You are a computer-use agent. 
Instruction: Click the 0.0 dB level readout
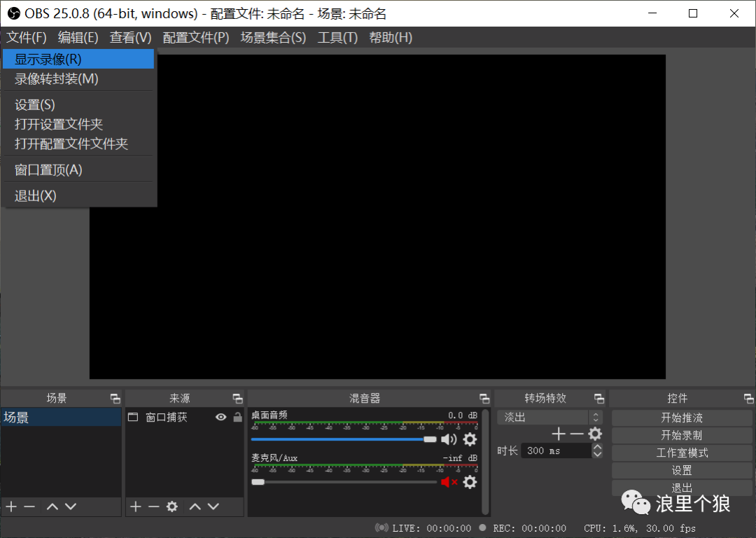tap(463, 415)
